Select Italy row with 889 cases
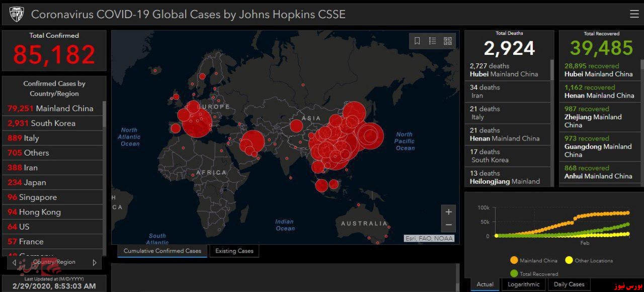 (53, 138)
